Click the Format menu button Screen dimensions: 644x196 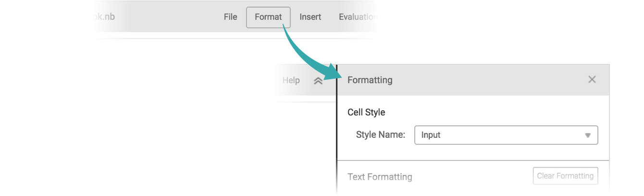coord(268,17)
